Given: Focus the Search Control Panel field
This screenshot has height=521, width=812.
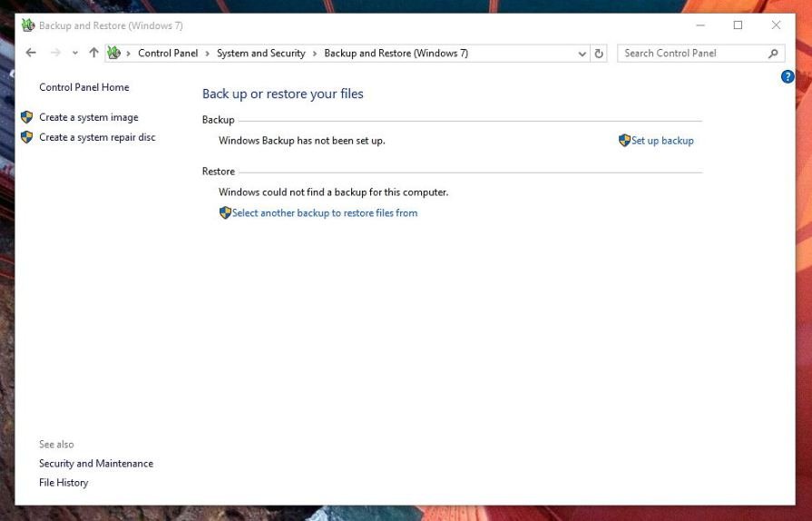Looking at the screenshot, I should coord(691,54).
